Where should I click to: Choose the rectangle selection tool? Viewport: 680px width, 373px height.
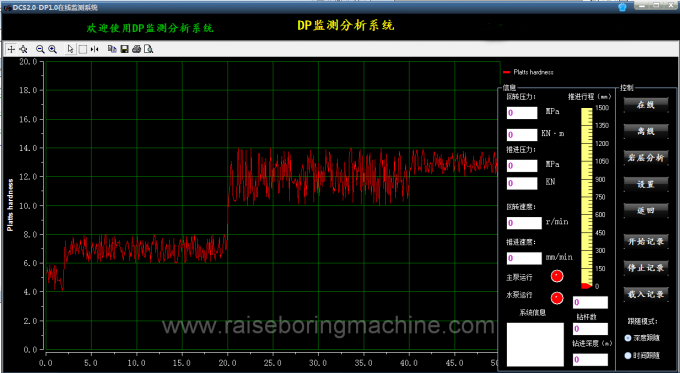pos(83,49)
